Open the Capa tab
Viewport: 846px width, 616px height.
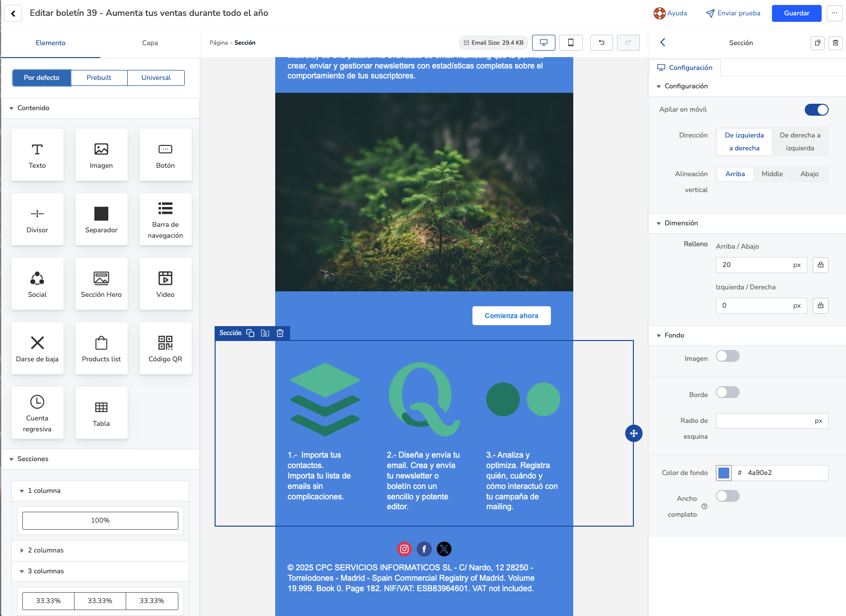coord(150,43)
